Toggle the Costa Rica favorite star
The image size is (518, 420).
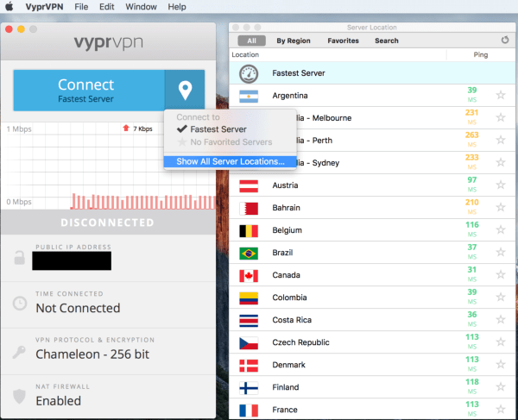501,319
